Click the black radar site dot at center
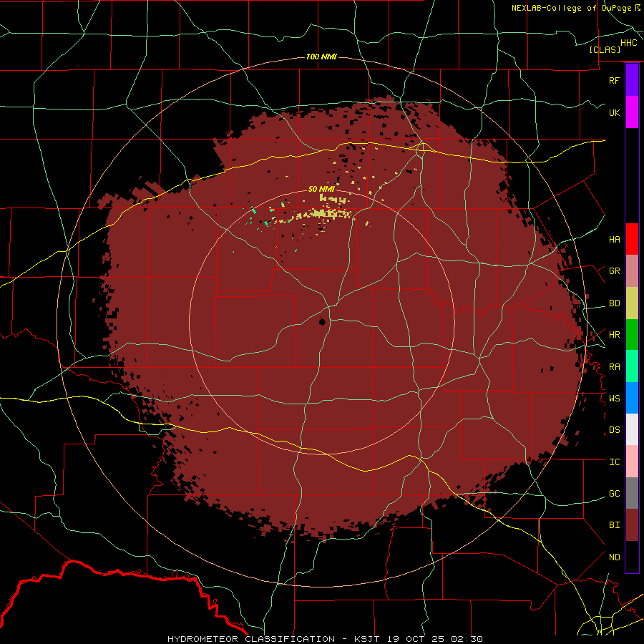Viewport: 644px width, 644px height. click(x=323, y=321)
